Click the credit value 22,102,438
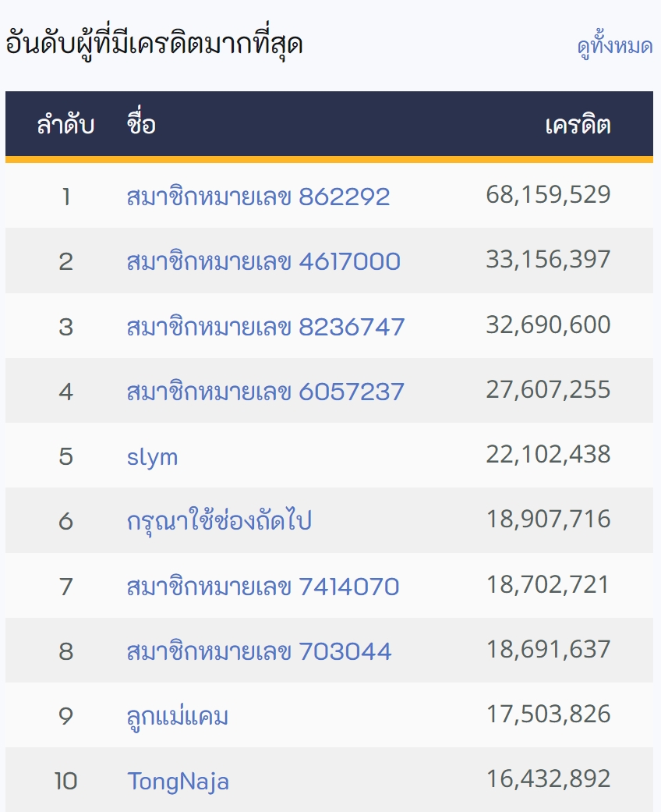Screen dimensions: 661x812 (x=548, y=455)
